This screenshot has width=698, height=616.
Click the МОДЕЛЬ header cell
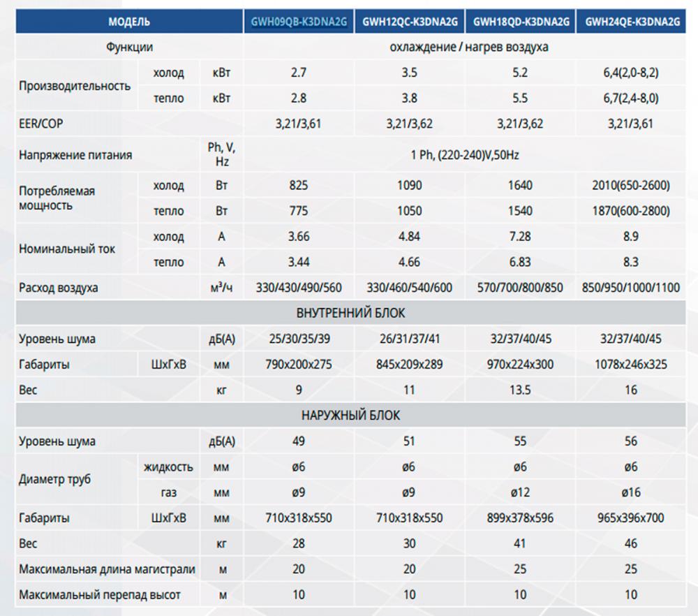coord(129,22)
